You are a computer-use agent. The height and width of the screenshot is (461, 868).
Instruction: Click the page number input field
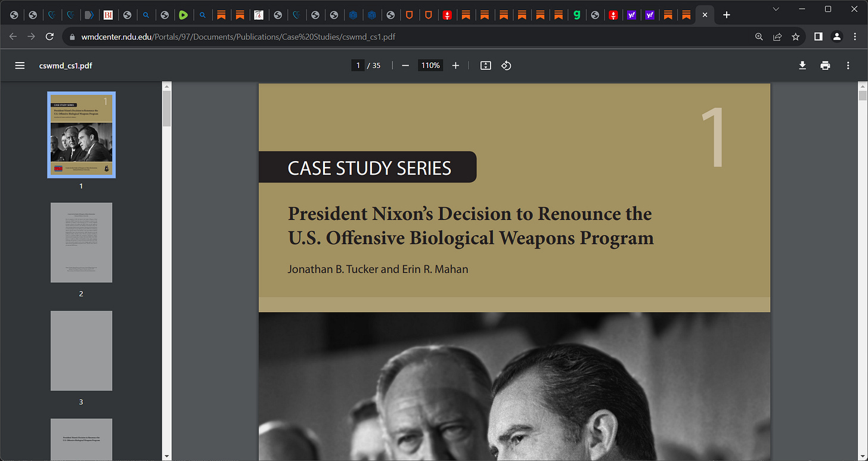358,66
